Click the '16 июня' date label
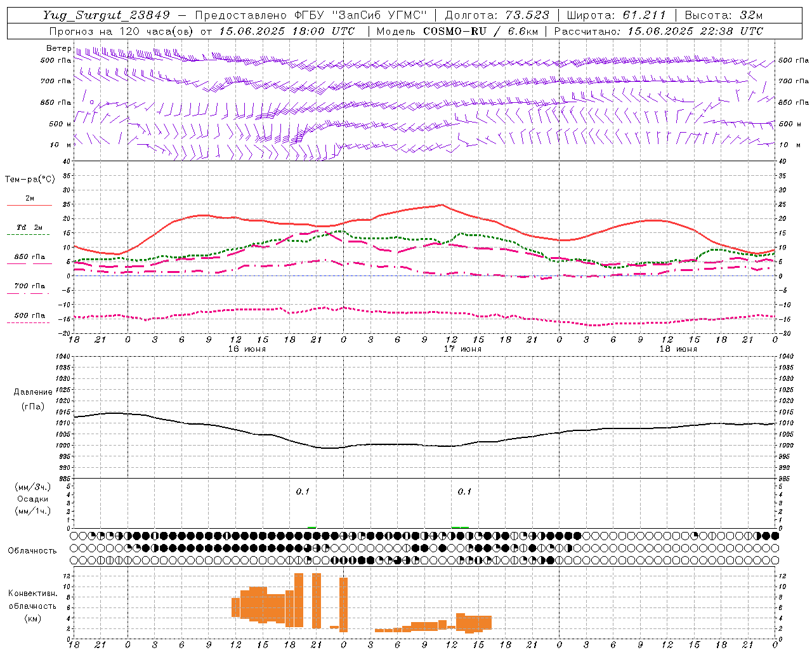The width and height of the screenshot is (812, 650). pos(247,349)
